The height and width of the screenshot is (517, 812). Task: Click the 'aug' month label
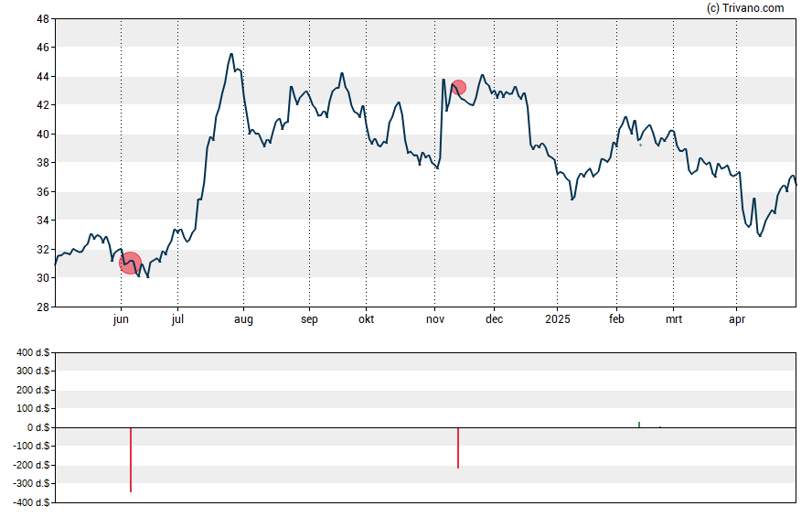coord(243,319)
